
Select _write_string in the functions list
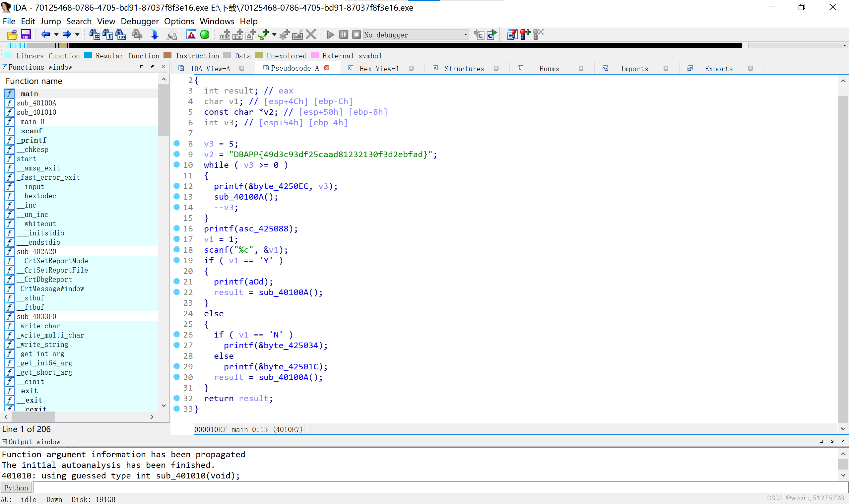click(x=81, y=345)
